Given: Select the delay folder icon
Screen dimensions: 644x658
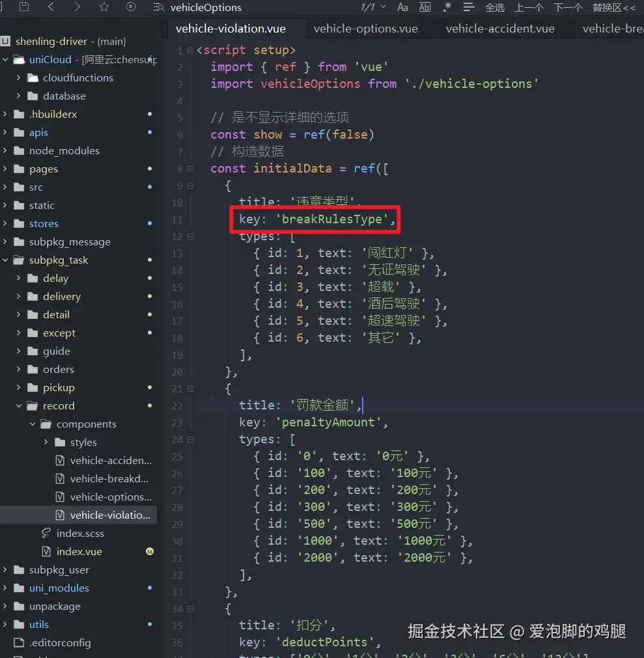Looking at the screenshot, I should pos(33,278).
